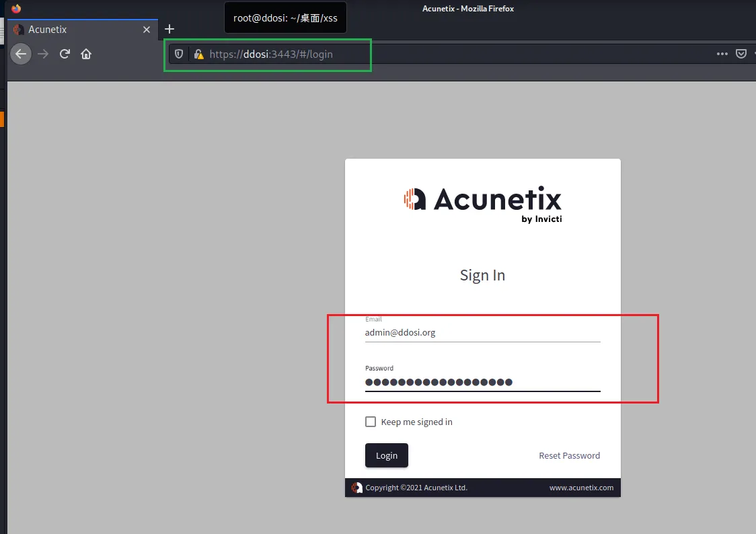The width and height of the screenshot is (756, 534).
Task: View the insecure connection lock warning icon
Action: point(198,54)
